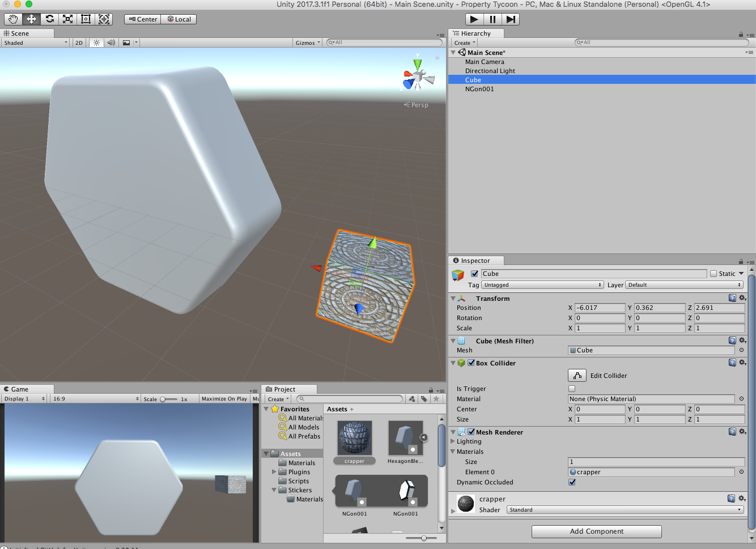The image size is (756, 549).
Task: Open Hierarchy Create menu
Action: pos(465,42)
